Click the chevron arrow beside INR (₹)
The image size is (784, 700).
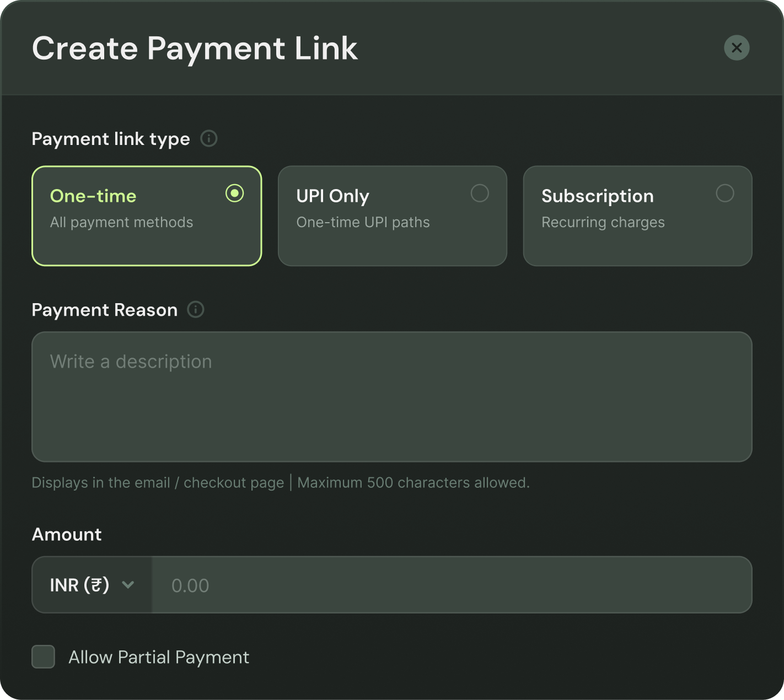click(128, 585)
